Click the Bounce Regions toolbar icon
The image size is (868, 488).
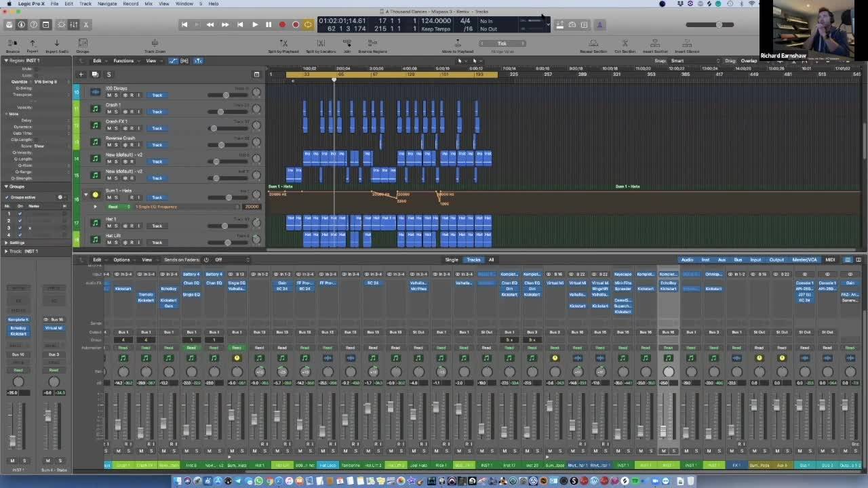(x=372, y=44)
